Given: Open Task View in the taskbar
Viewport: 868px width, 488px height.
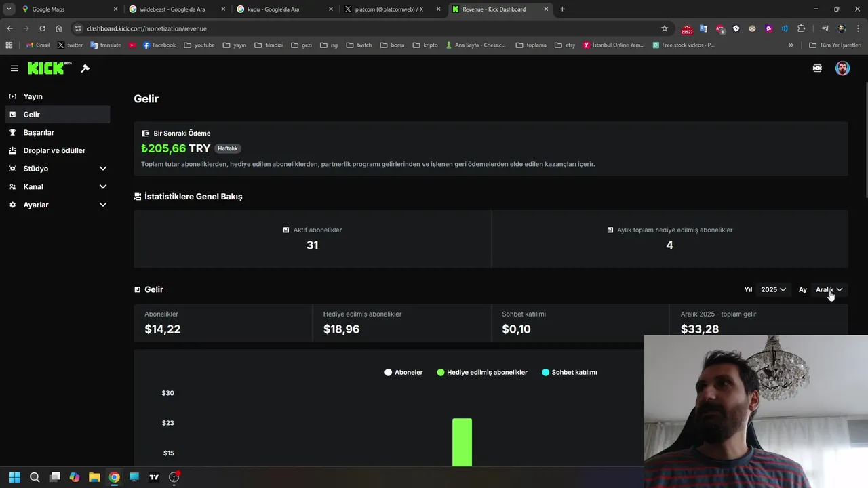Looking at the screenshot, I should click(x=55, y=477).
